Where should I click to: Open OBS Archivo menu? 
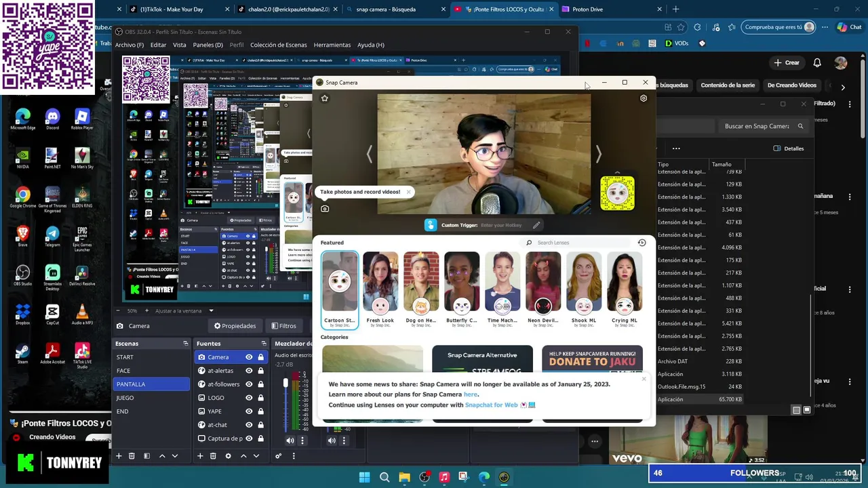click(130, 45)
